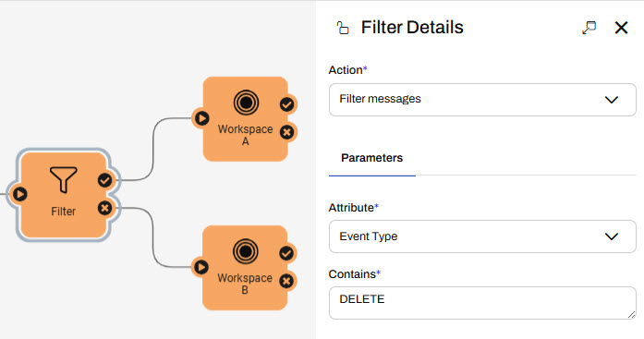Toggle the lock icon beside Filter Details

click(343, 28)
